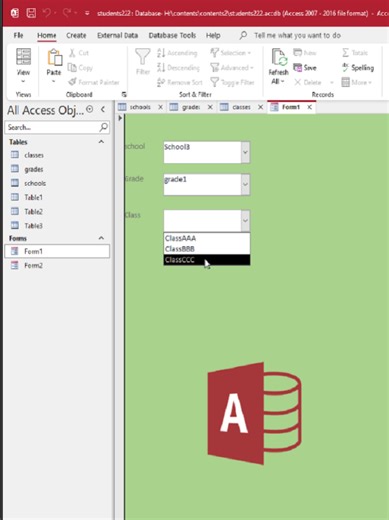Open the Customize Quick Access Toolbar menu
Image resolution: width=389 pixels, height=520 pixels.
tap(87, 13)
